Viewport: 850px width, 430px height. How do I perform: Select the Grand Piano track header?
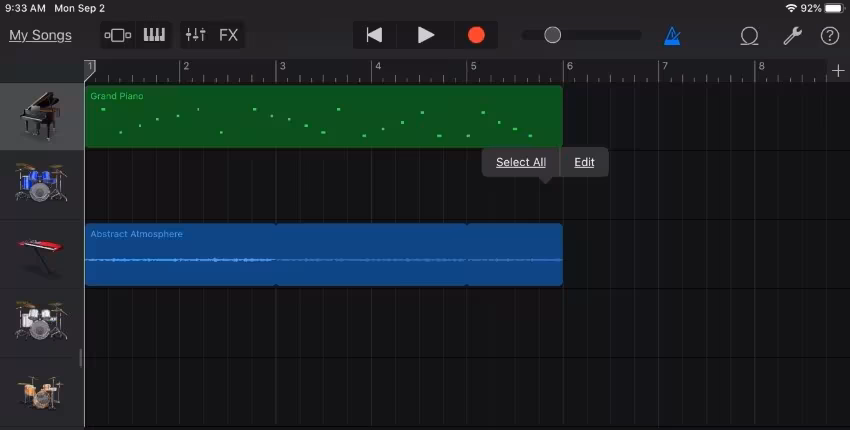coord(41,116)
